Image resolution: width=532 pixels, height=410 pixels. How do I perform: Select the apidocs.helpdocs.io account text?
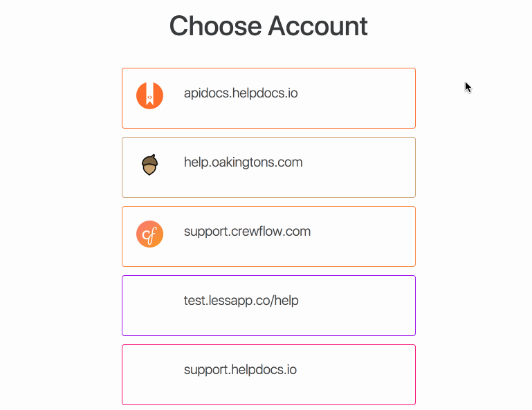coord(241,93)
